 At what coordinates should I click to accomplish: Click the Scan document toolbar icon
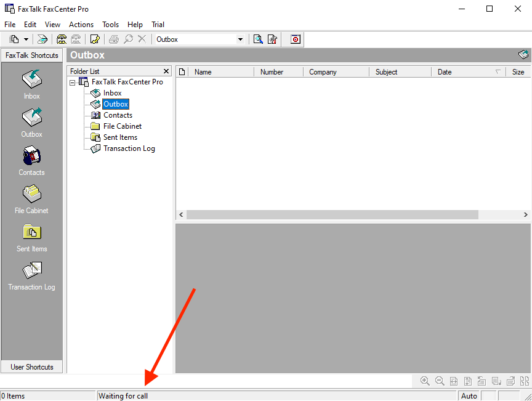(42, 39)
